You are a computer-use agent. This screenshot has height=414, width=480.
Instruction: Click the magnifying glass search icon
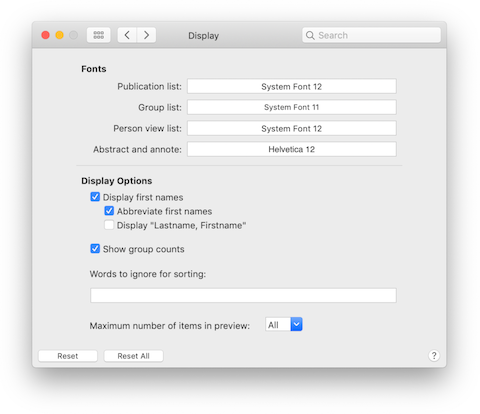click(310, 35)
